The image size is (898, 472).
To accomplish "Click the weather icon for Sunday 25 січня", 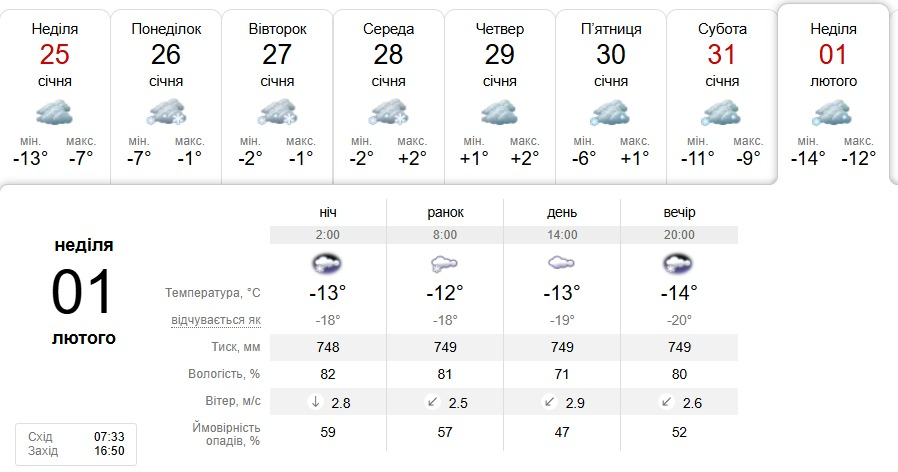I will [54, 112].
